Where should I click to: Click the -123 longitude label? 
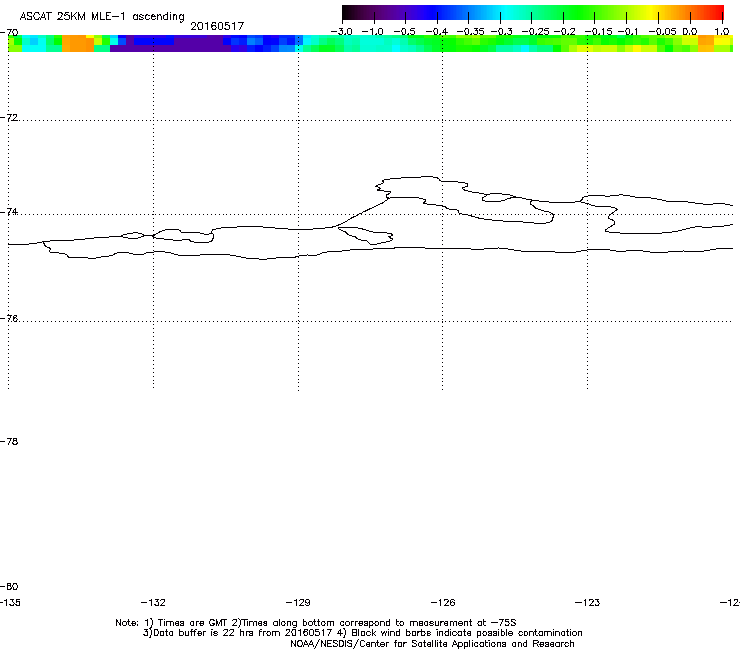pyautogui.click(x=588, y=602)
